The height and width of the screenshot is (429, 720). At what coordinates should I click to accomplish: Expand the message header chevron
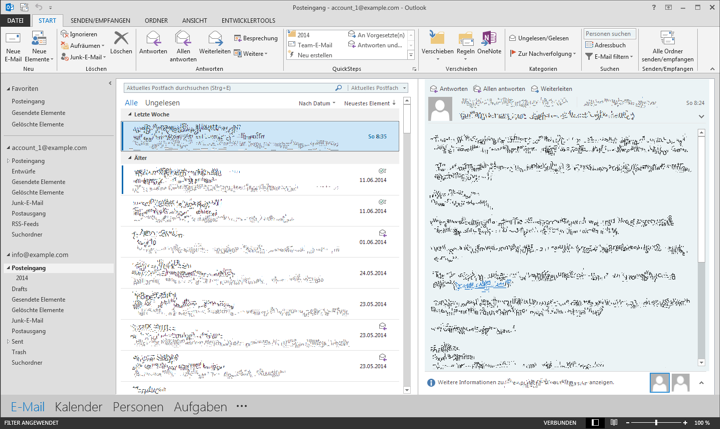tap(701, 116)
